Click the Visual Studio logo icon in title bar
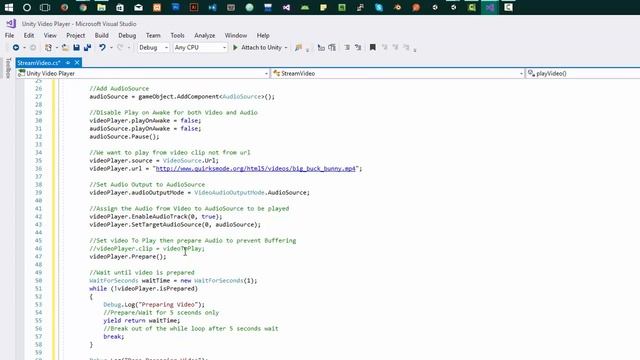640x360 pixels. tap(11, 24)
